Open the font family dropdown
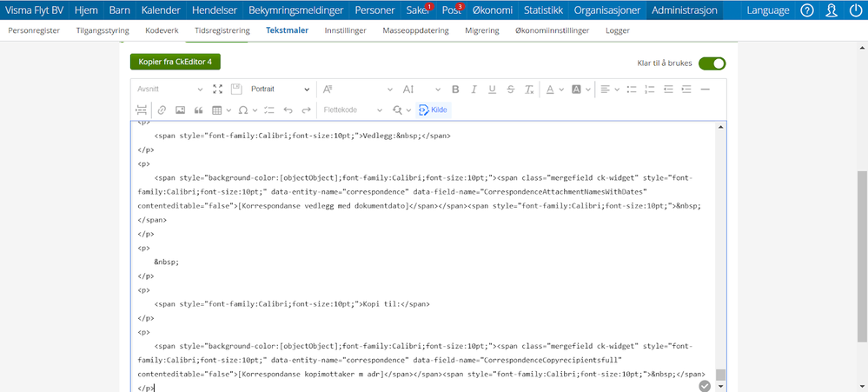The width and height of the screenshot is (868, 392). (x=358, y=90)
